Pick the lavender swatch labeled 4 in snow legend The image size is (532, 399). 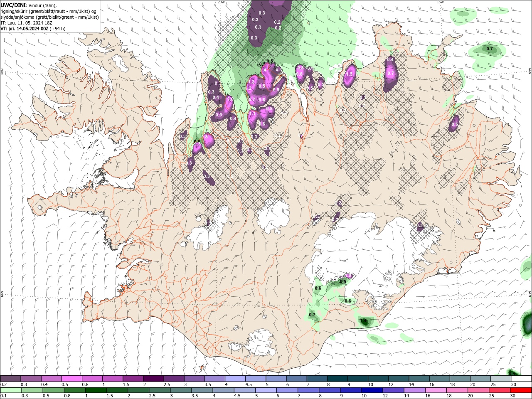(x=235, y=379)
